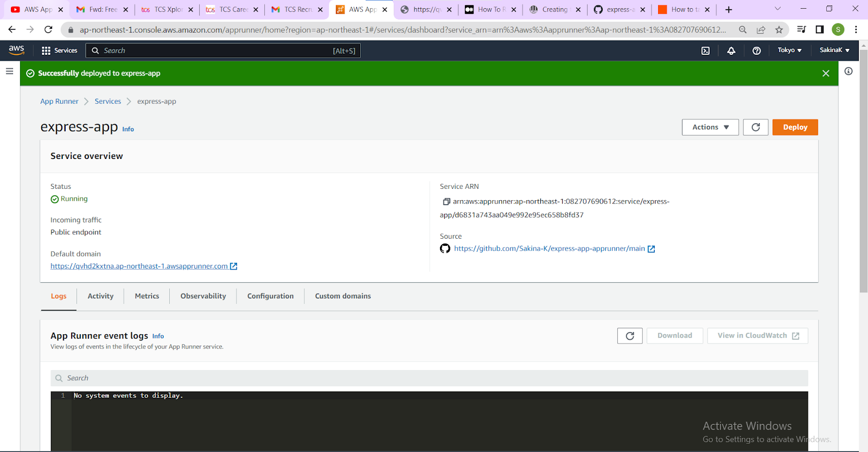Image resolution: width=868 pixels, height=452 pixels.
Task: Open AWS home via the aws logo
Action: tap(16, 50)
